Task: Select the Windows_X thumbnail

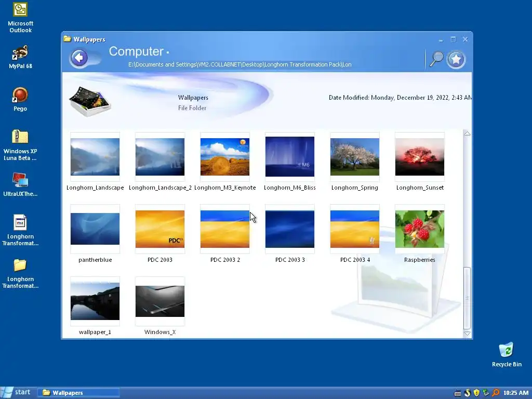Action: (160, 301)
